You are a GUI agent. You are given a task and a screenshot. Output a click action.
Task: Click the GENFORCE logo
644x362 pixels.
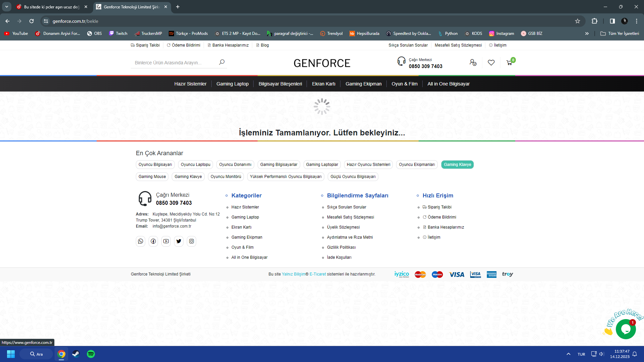click(322, 63)
